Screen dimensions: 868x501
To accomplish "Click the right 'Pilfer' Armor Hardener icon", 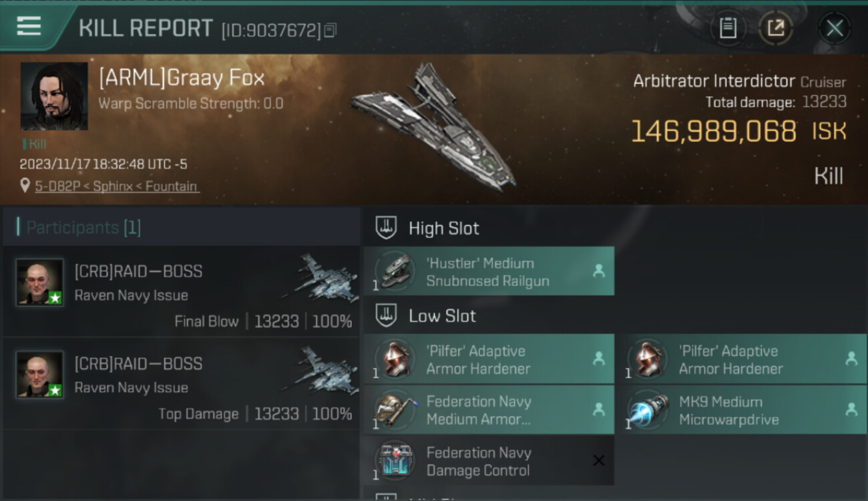I will 648,359.
